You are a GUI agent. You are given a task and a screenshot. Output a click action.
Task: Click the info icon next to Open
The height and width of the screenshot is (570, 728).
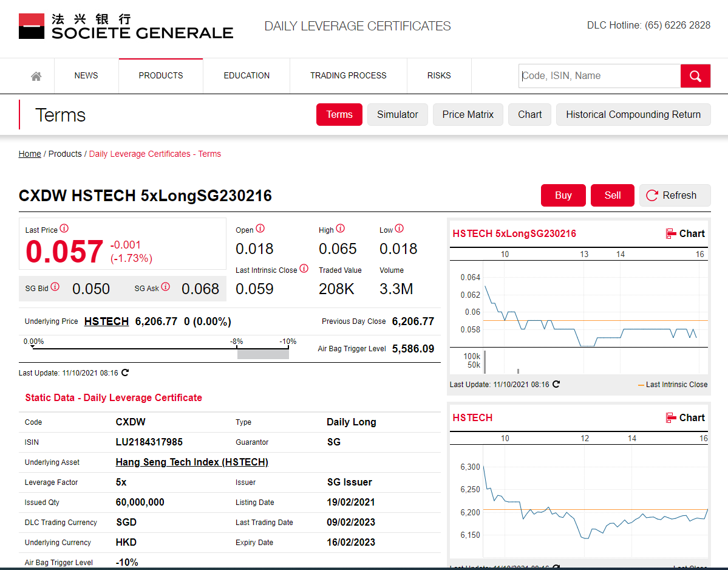coord(260,228)
